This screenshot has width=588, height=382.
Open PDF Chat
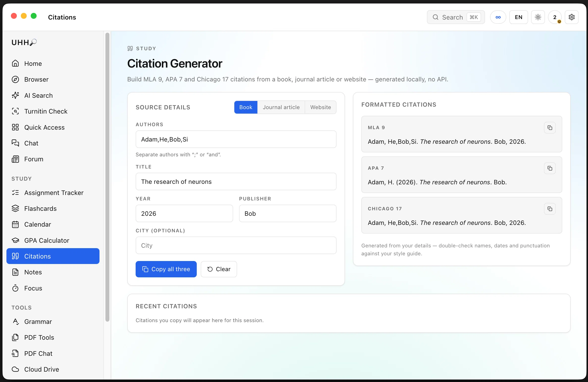point(53,354)
